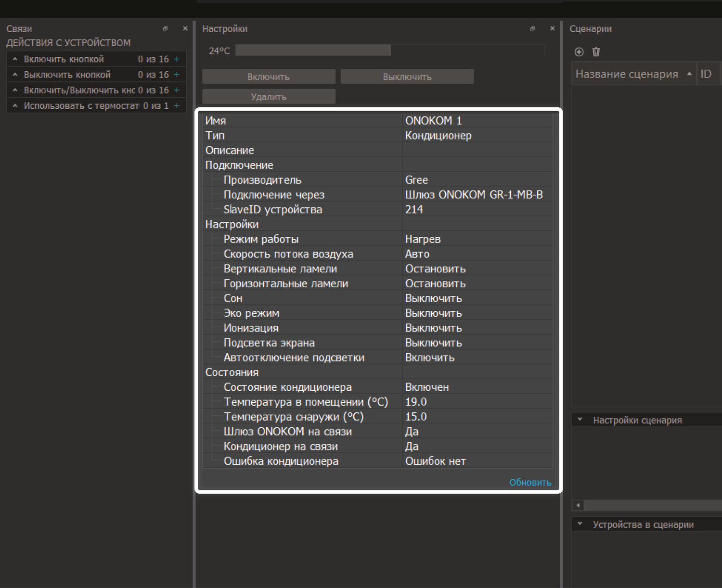Click the Обновить link
This screenshot has height=588, width=722.
(530, 482)
